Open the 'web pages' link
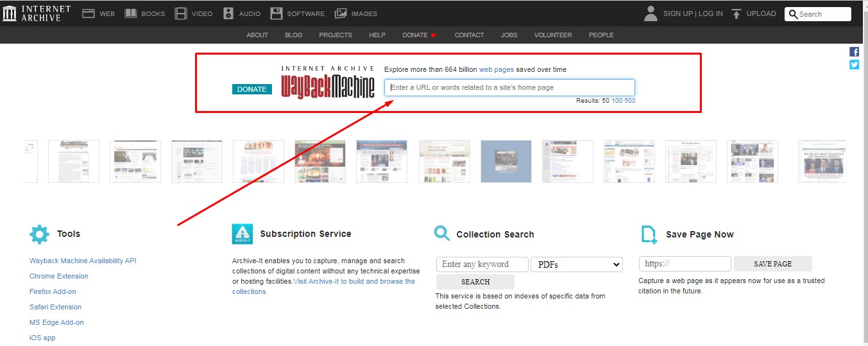This screenshot has height=346, width=868. [x=497, y=69]
